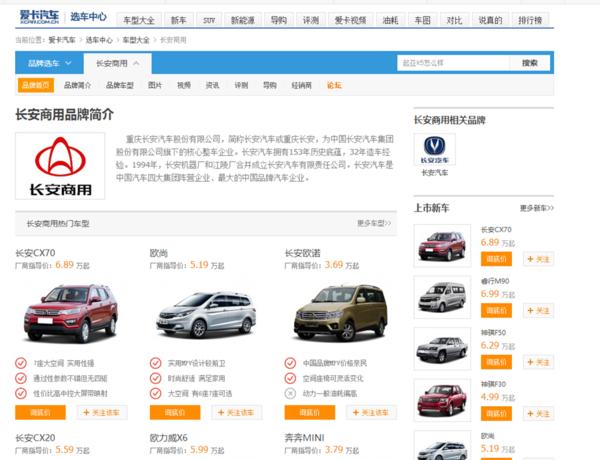
Task: Open the 长安汽车 related brand logo
Action: pyautogui.click(x=435, y=150)
